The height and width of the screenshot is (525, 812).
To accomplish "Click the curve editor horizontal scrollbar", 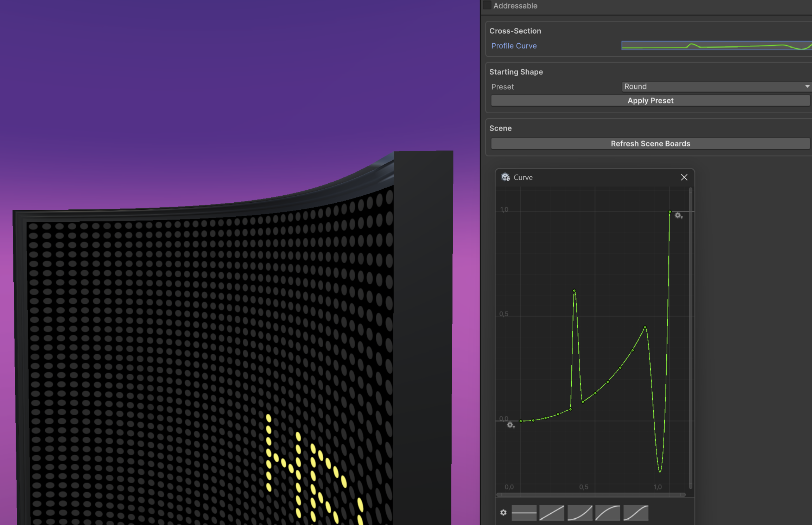I will coord(591,495).
